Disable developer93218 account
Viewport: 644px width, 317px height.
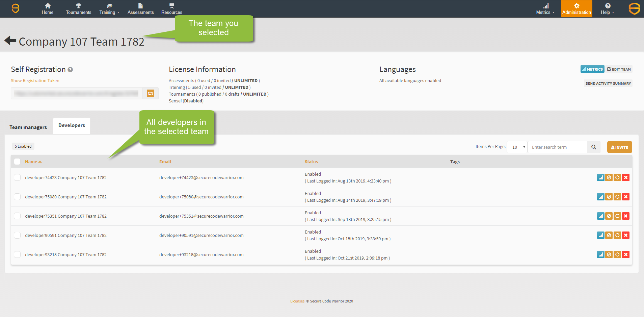609,254
